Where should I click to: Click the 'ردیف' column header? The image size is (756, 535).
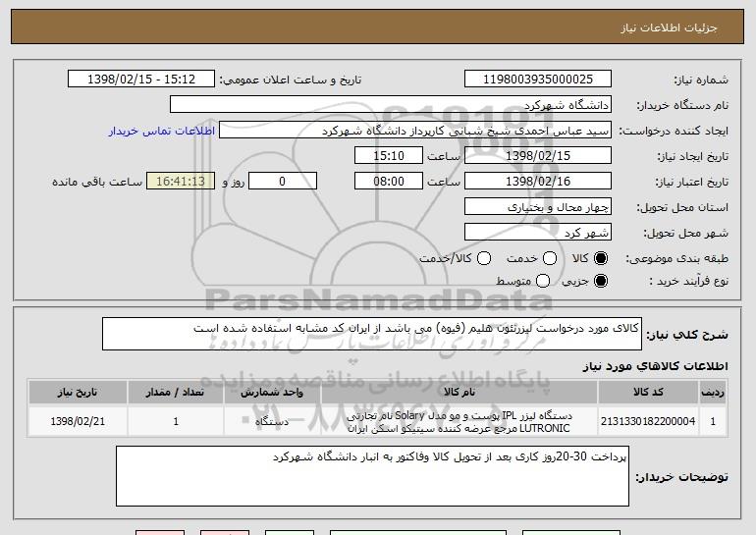click(713, 393)
